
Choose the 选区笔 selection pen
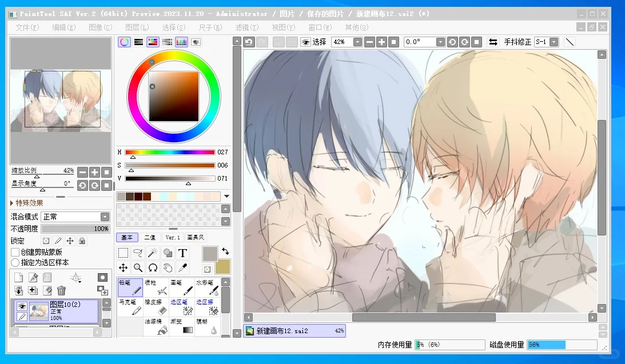click(182, 307)
